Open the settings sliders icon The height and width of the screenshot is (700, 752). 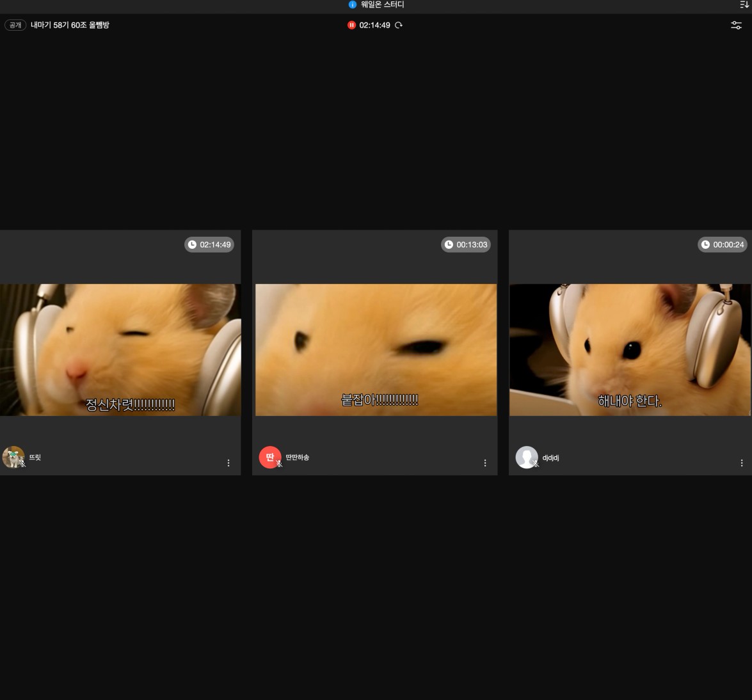coord(736,25)
